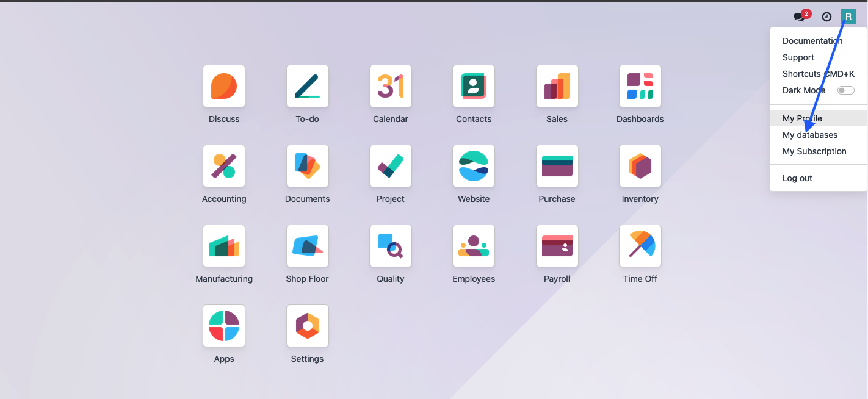Open the Contacts app
Screen dimensions: 868x399
474,86
